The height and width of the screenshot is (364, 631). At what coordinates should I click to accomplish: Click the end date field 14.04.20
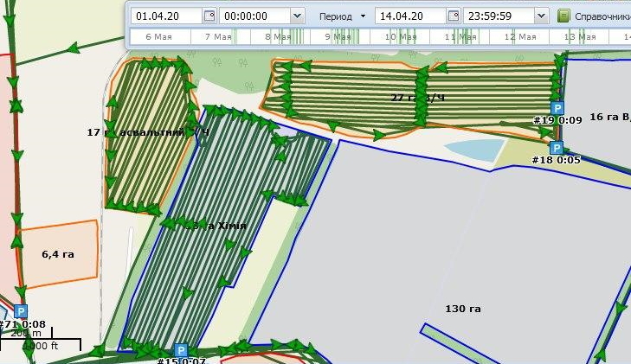(x=410, y=16)
